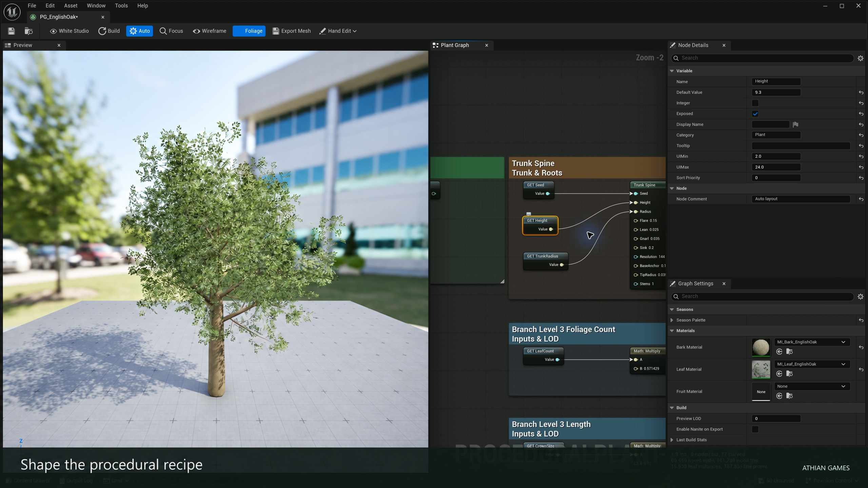Toggle the Integer checkbox

(755, 103)
